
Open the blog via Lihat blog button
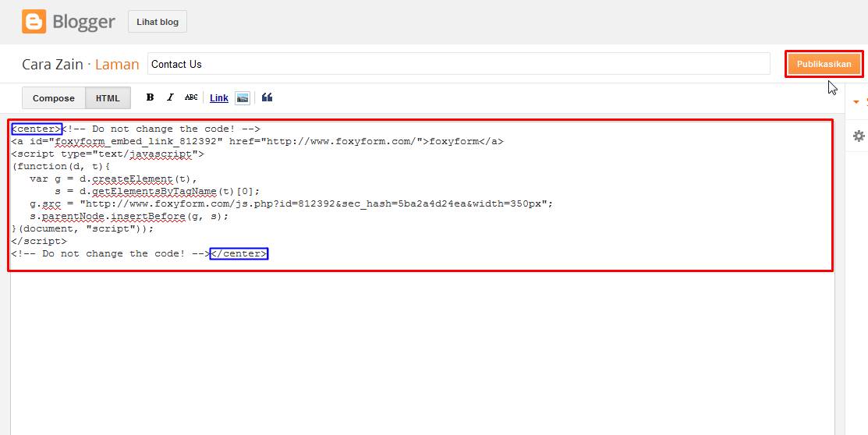tap(158, 22)
